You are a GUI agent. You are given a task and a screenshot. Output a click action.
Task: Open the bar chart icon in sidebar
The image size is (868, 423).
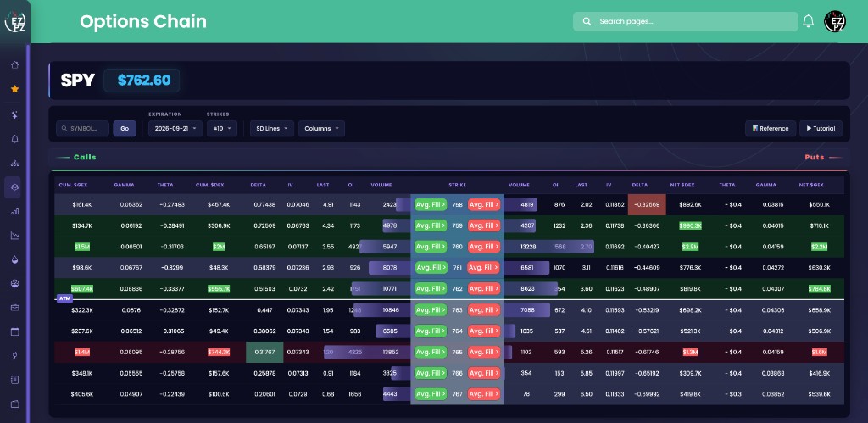(x=15, y=211)
